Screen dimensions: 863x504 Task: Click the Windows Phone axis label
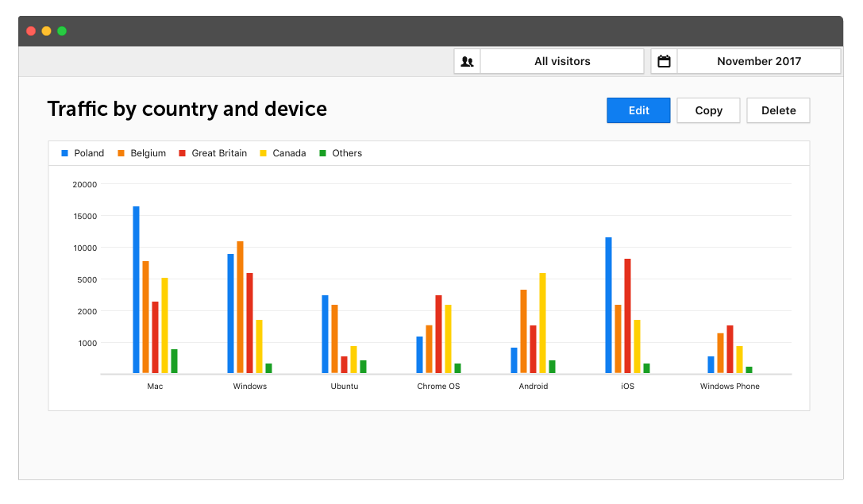click(x=730, y=387)
